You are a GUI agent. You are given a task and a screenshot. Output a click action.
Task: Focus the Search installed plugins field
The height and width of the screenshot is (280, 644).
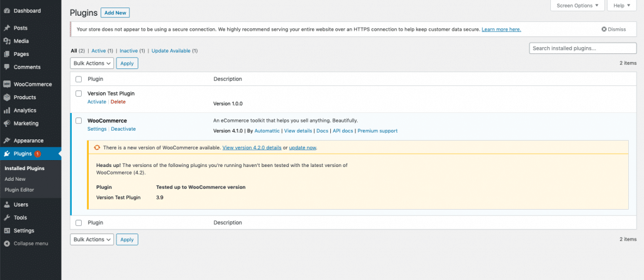click(583, 48)
